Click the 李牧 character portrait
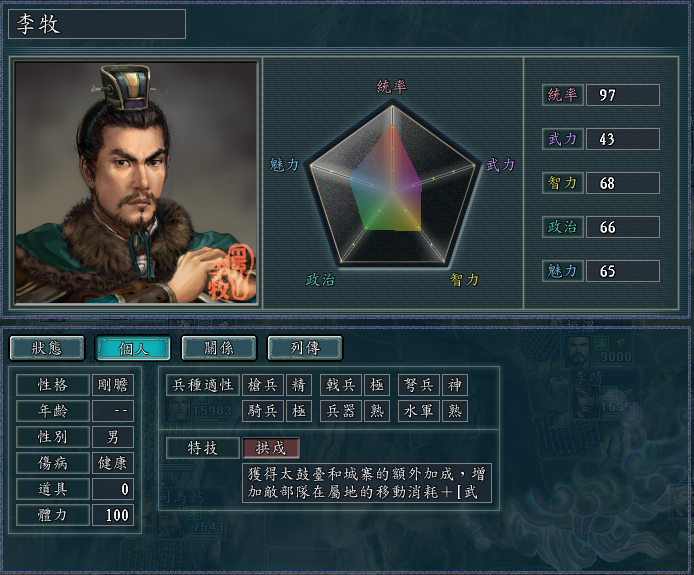694x575 pixels. pos(136,182)
